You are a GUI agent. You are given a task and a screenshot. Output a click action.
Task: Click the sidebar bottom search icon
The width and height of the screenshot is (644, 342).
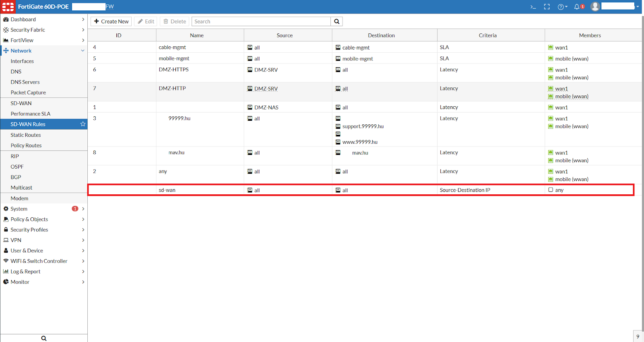(44, 338)
